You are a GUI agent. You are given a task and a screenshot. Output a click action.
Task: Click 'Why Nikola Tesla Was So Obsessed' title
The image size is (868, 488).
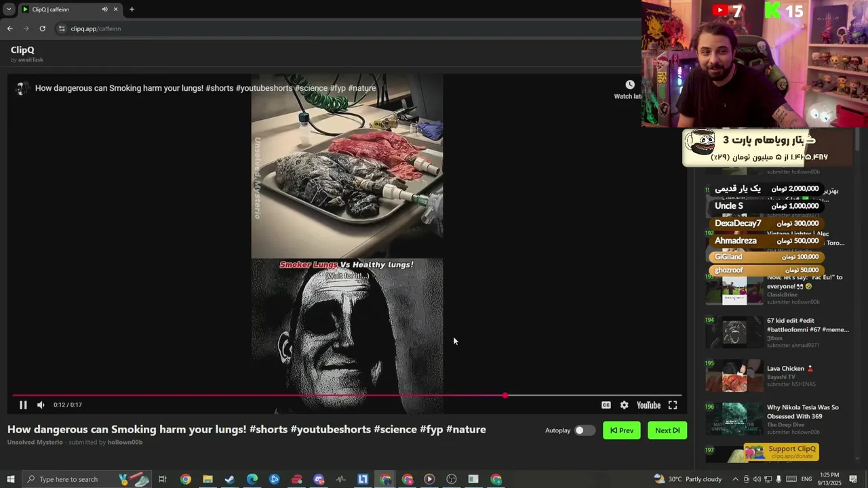tap(803, 412)
